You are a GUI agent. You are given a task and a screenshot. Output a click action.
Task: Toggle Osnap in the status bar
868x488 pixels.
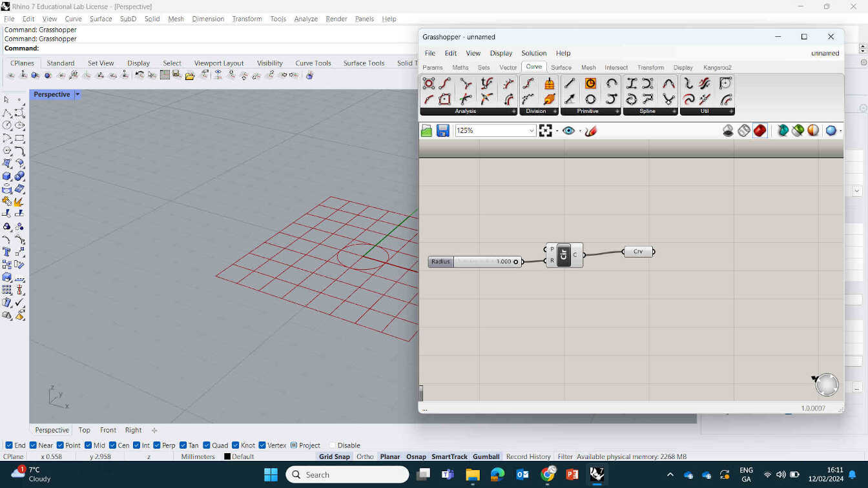click(x=416, y=456)
